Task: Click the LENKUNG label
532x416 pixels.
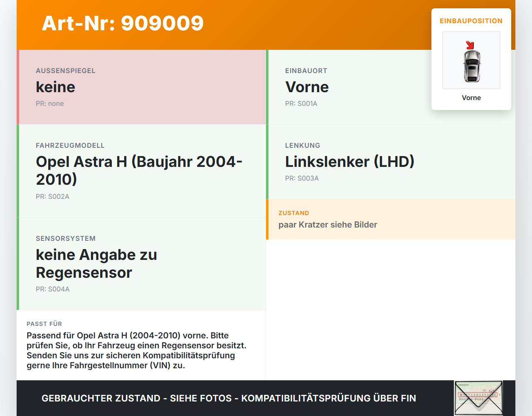Action: (x=303, y=145)
